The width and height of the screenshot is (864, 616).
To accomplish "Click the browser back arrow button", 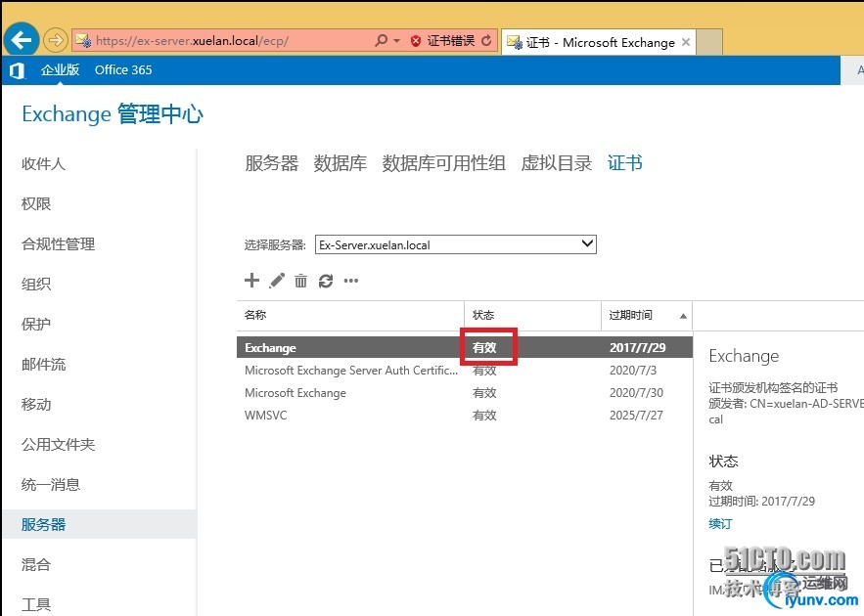I will coord(21,40).
